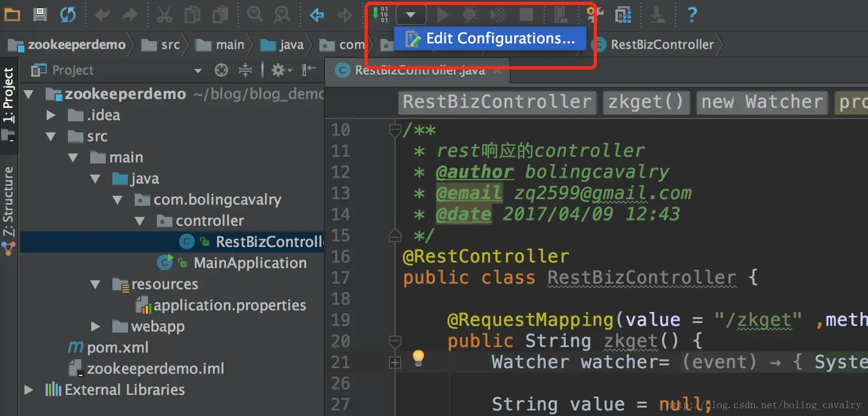Open the Help question mark icon
This screenshot has height=416, width=868.
pyautogui.click(x=692, y=14)
